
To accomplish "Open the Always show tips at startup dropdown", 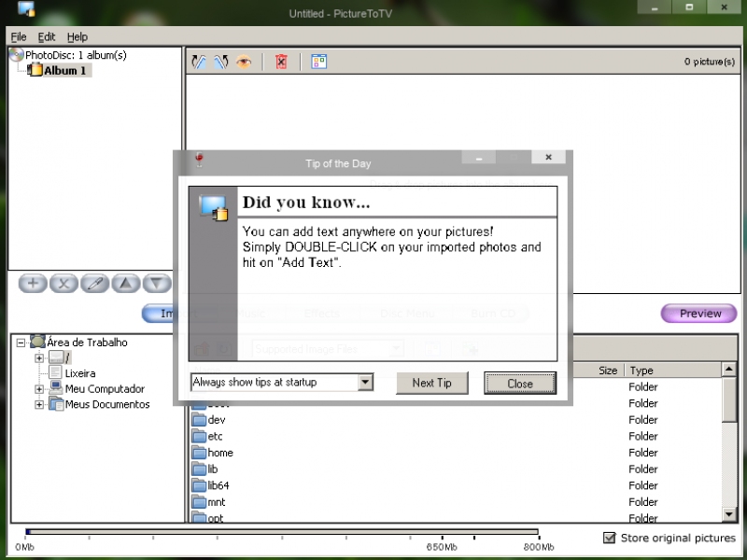I will [x=365, y=383].
